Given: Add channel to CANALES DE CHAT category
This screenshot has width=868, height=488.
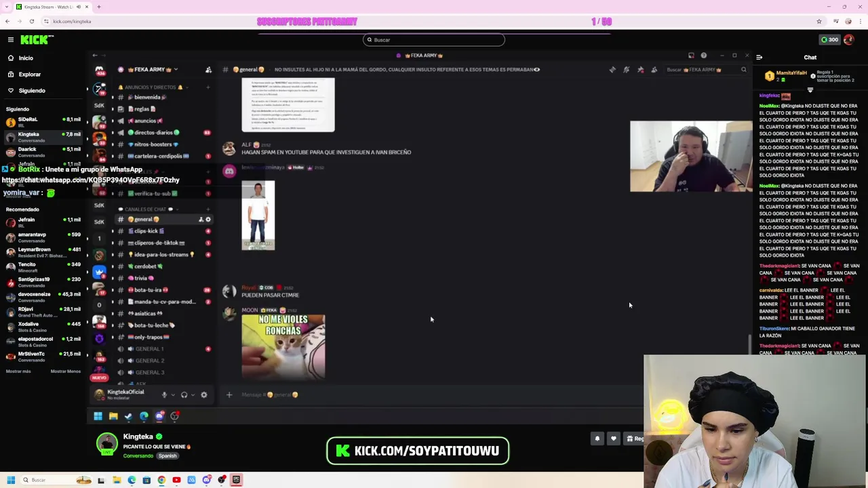Looking at the screenshot, I should click(208, 209).
